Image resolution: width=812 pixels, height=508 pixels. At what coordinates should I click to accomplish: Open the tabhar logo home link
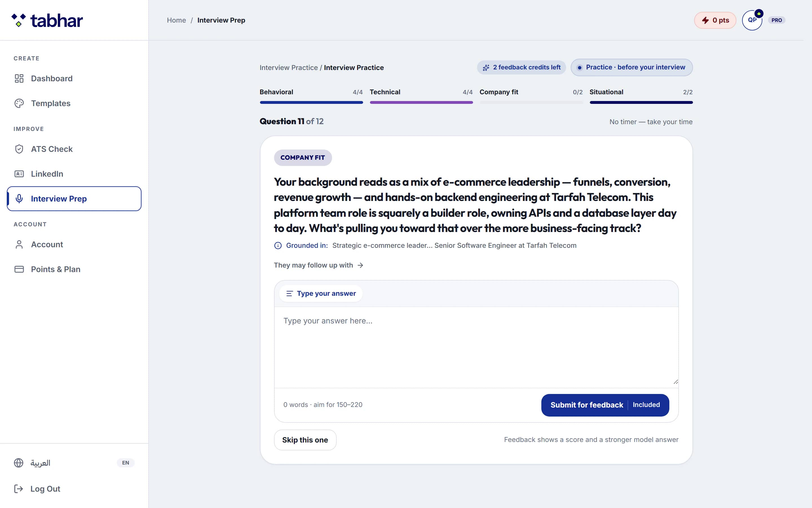47,21
